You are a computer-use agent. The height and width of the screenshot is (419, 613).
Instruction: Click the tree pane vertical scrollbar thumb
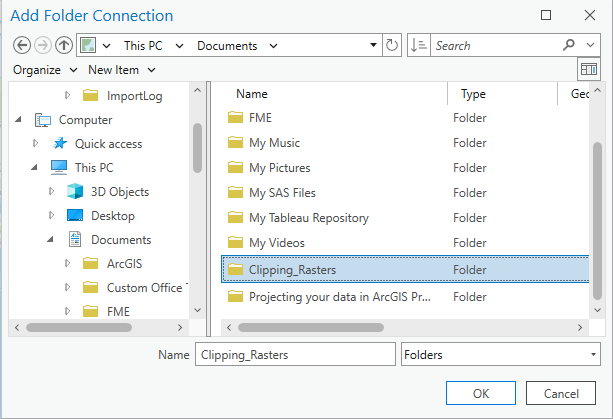click(x=197, y=148)
